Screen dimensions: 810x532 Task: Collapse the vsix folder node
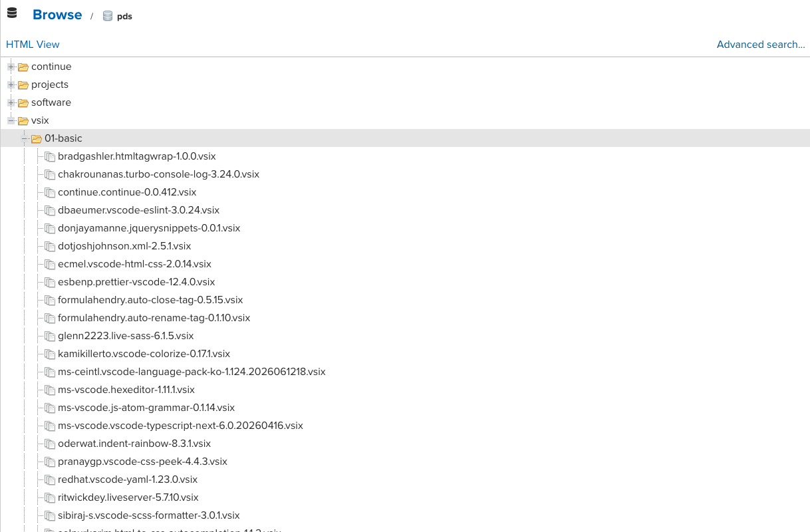click(x=11, y=120)
